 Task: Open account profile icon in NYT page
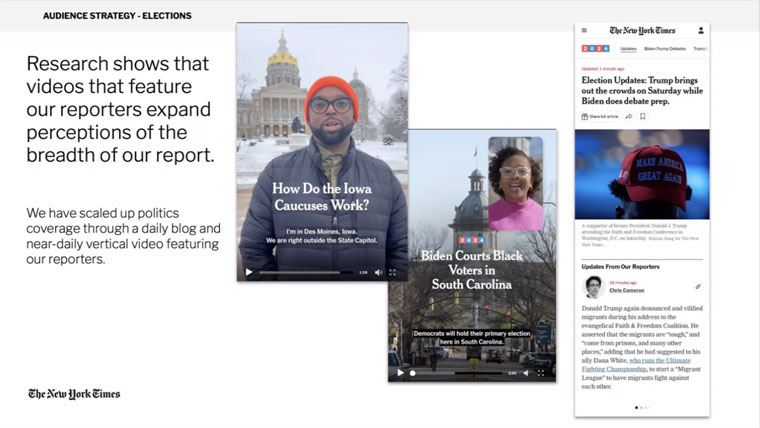[701, 30]
